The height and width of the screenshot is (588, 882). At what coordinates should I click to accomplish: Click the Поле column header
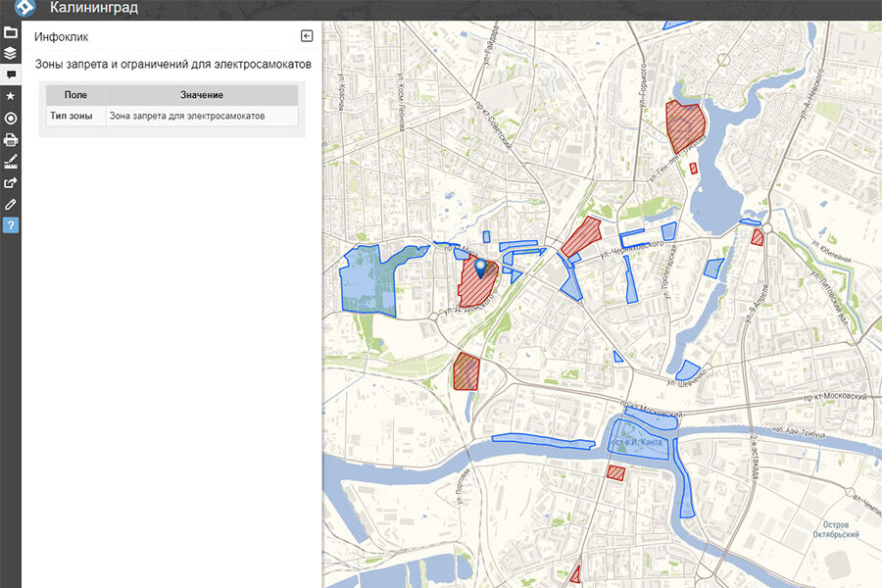pos(75,95)
